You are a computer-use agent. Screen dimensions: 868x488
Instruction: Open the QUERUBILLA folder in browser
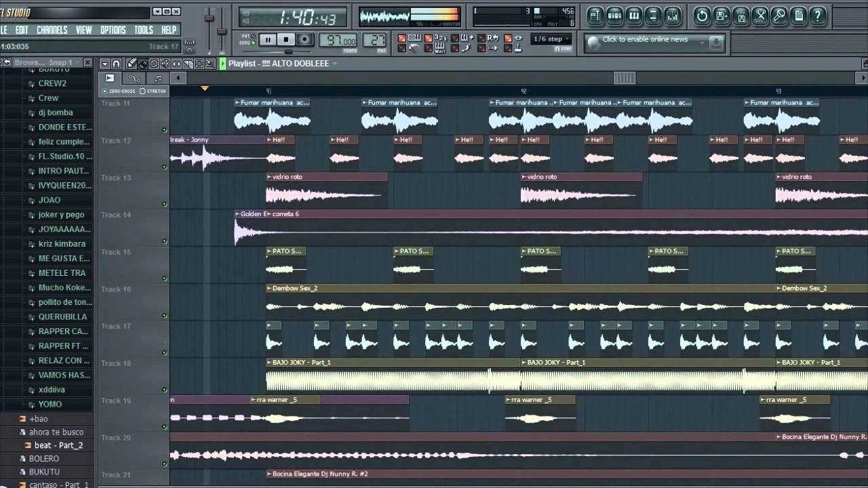[x=62, y=317]
